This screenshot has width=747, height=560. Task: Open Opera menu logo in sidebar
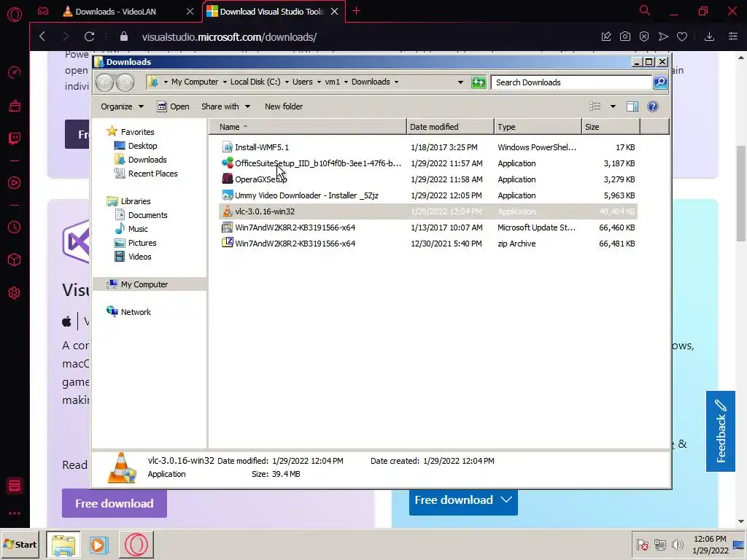(x=15, y=15)
